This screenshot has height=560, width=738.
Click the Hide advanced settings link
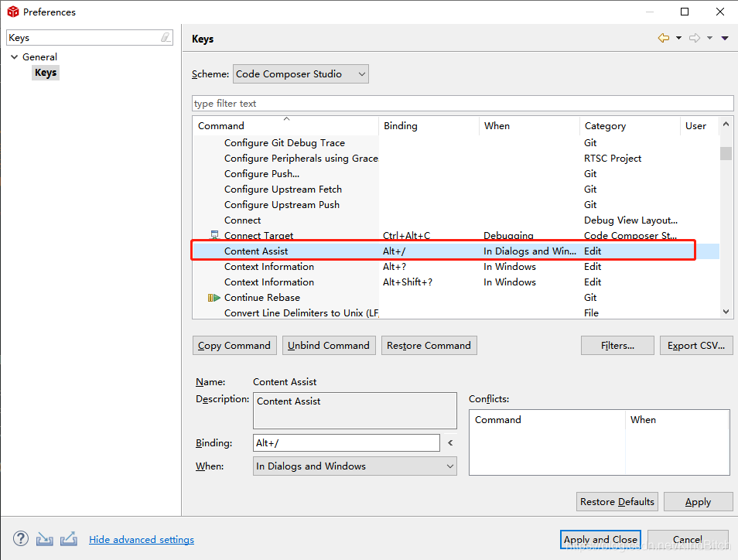(x=142, y=540)
